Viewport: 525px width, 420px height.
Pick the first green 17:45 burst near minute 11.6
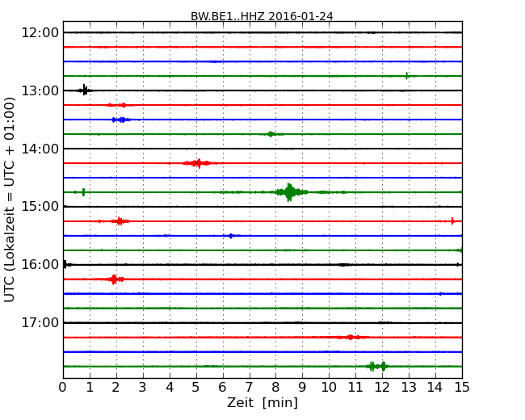[372, 367]
